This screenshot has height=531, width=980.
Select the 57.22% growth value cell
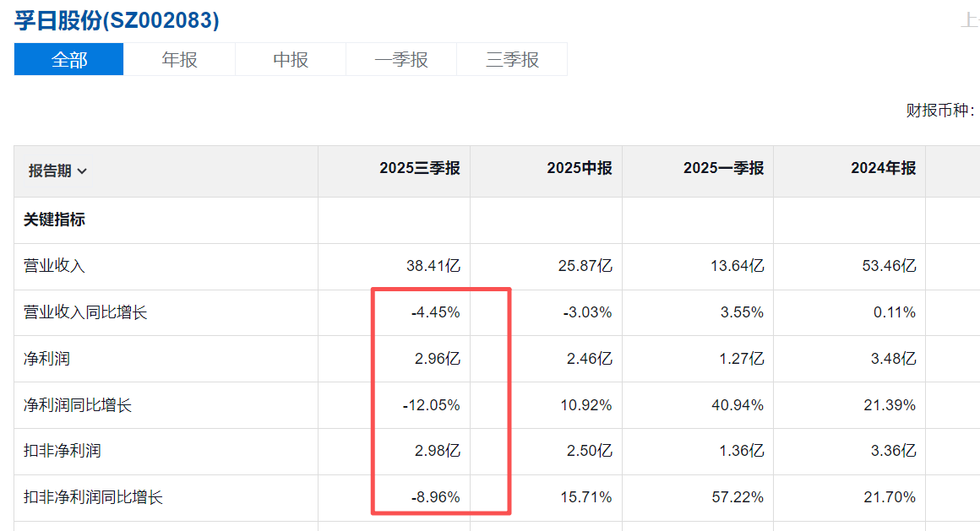[738, 497]
